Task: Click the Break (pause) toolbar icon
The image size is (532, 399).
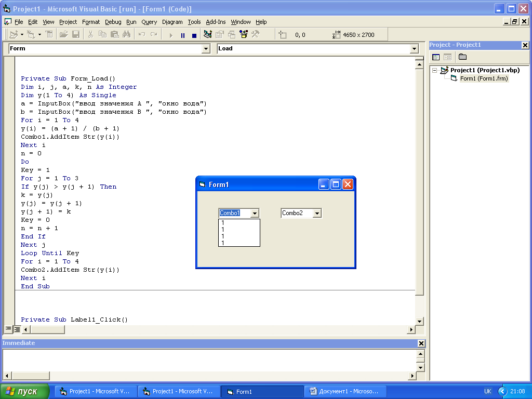Action: tap(182, 35)
